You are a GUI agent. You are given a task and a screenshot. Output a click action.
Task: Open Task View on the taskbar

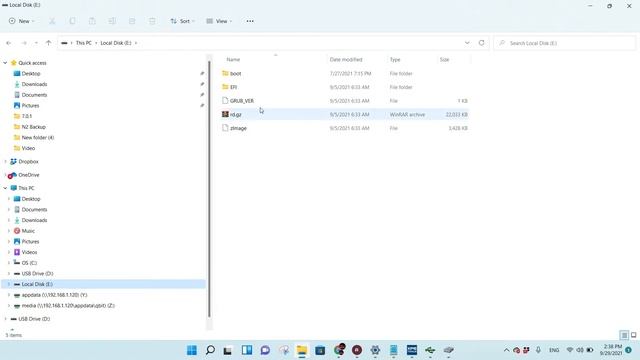coord(228,350)
